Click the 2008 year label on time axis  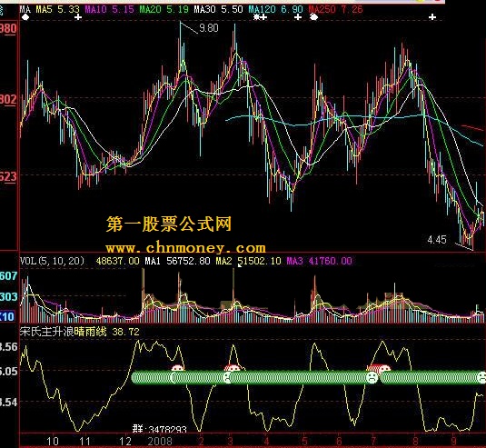(160, 441)
